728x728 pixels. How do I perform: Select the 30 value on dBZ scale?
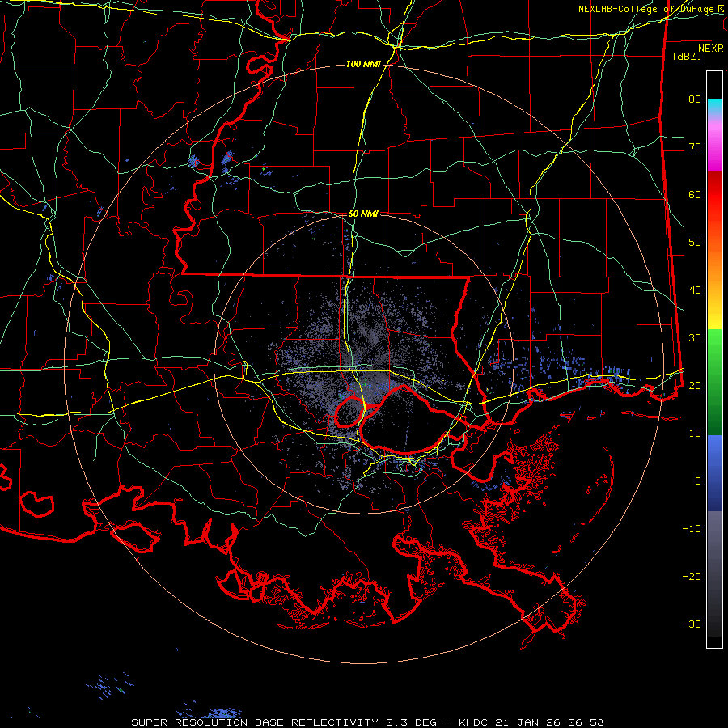pyautogui.click(x=695, y=338)
